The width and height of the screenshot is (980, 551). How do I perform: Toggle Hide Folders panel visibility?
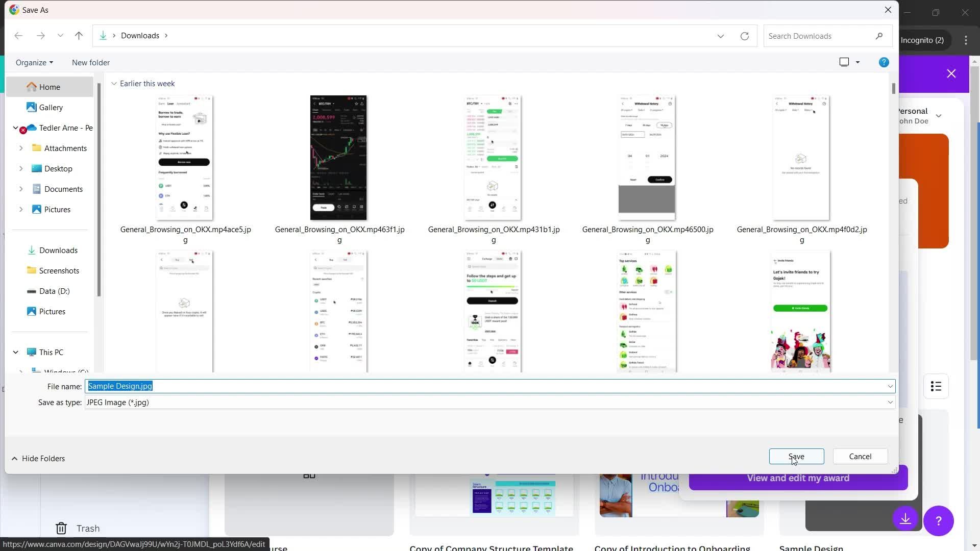38,458
